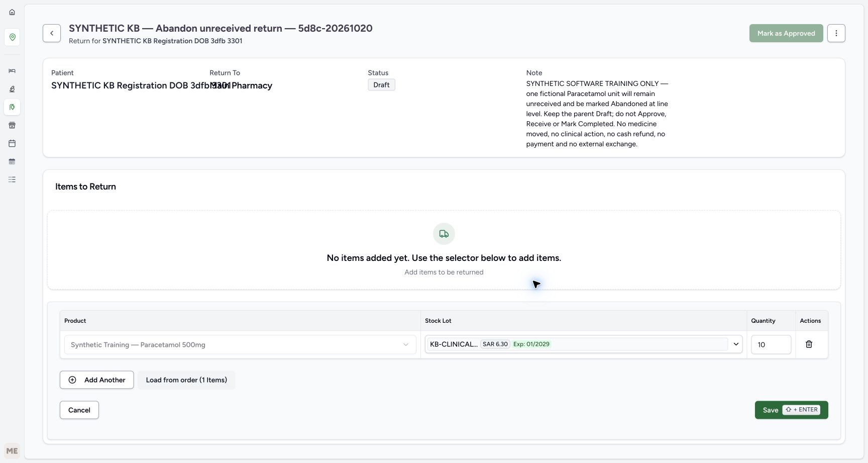Open the three-dot more options menu
Image resolution: width=868 pixels, height=463 pixels.
point(836,33)
